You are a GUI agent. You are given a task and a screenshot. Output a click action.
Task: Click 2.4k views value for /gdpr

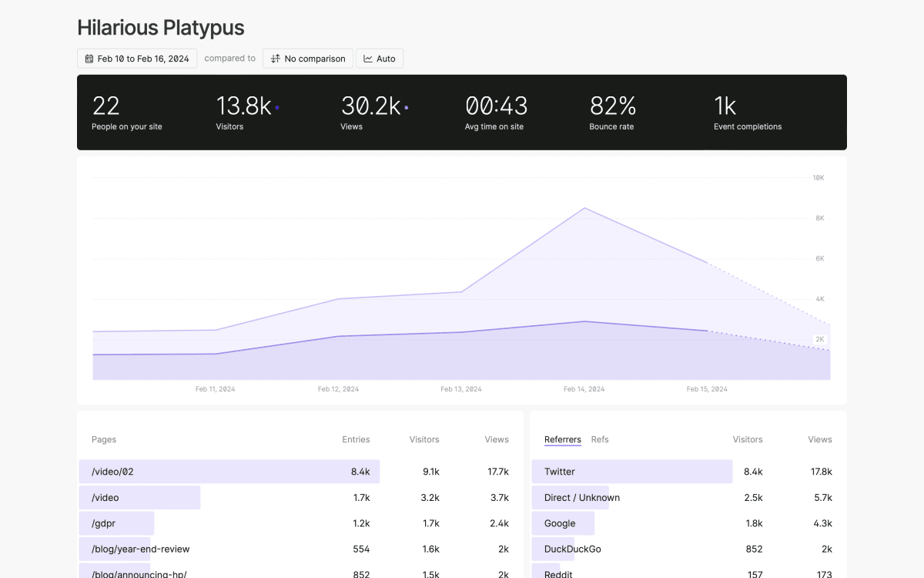click(500, 523)
